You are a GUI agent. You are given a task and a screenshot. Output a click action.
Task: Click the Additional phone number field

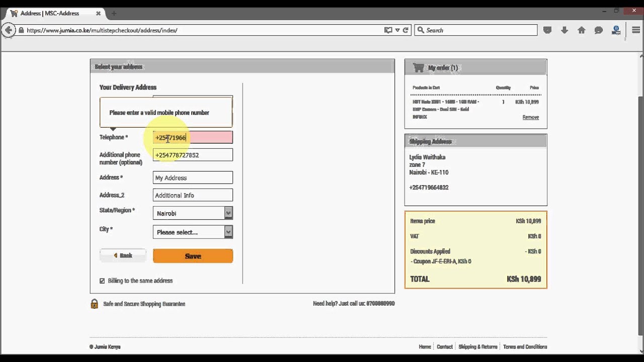tap(193, 155)
